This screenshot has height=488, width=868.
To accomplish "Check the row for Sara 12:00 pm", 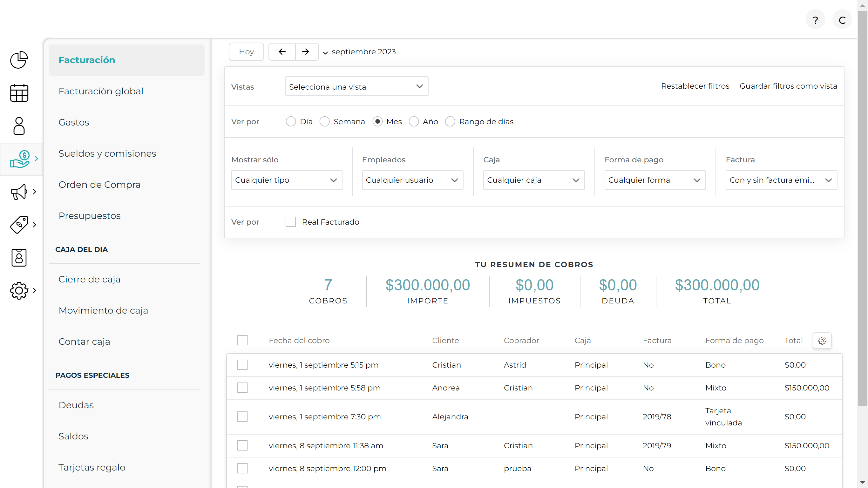I will 242,468.
